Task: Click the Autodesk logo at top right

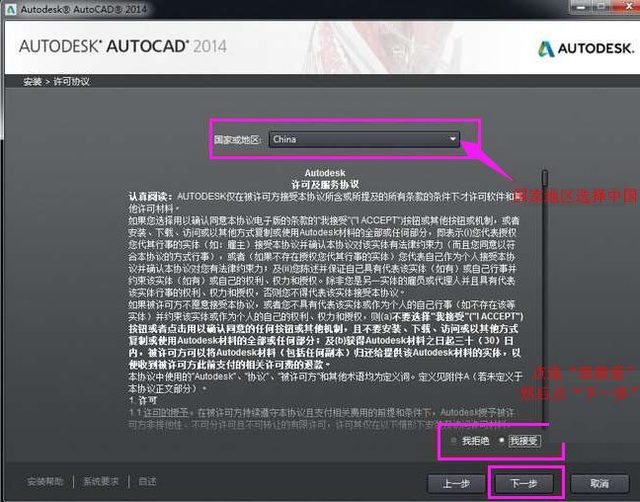Action: click(586, 49)
